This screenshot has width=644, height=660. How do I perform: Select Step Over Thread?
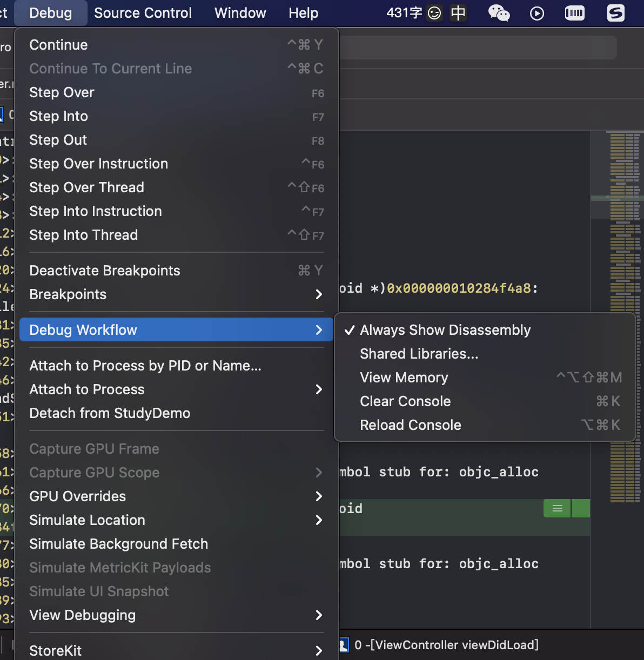coord(176,187)
